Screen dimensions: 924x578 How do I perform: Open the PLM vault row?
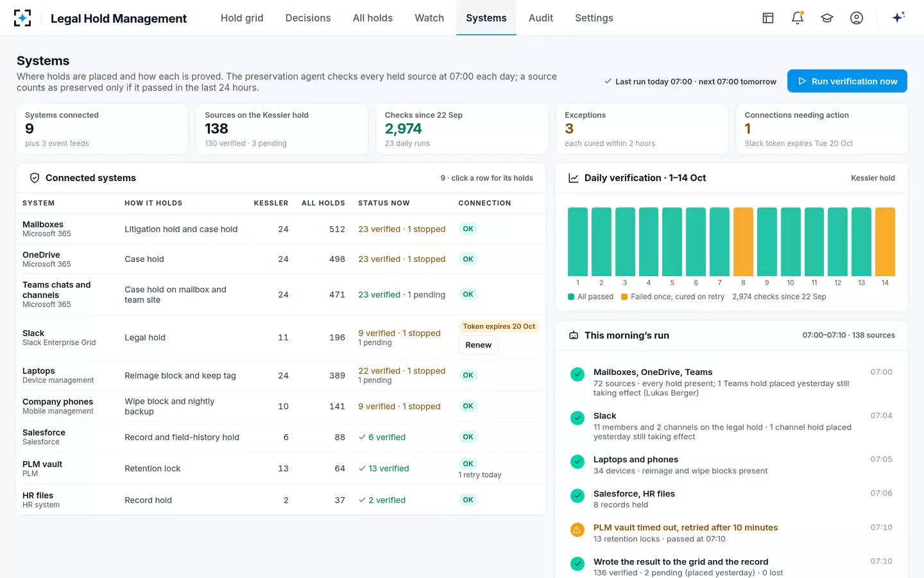point(281,468)
